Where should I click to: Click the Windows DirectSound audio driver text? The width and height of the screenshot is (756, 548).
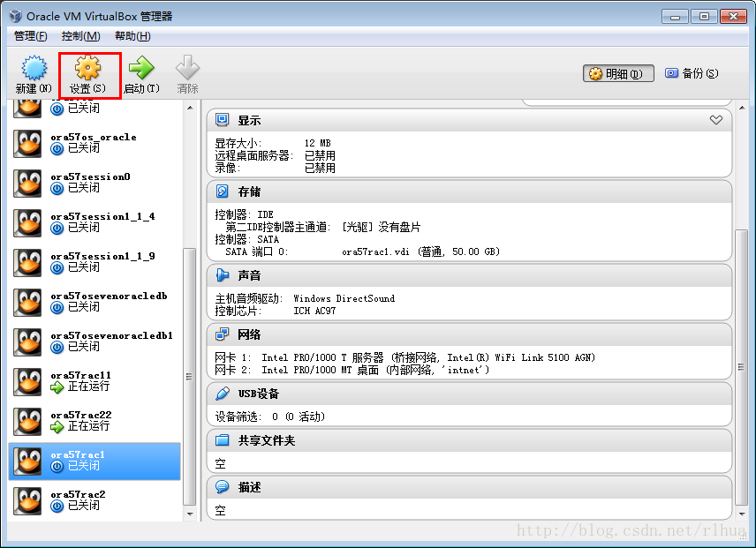(344, 298)
